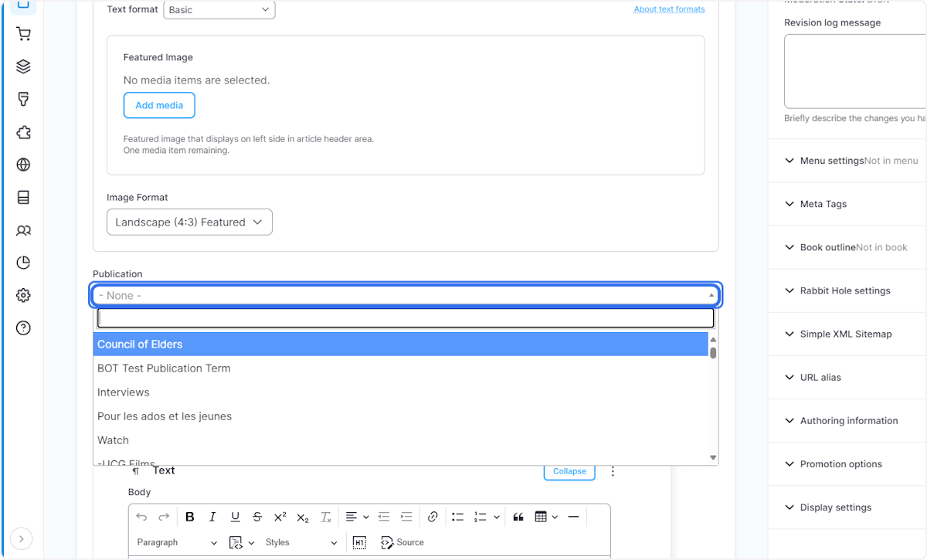Apply subscript formatting
The width and height of the screenshot is (927, 560).
[303, 517]
